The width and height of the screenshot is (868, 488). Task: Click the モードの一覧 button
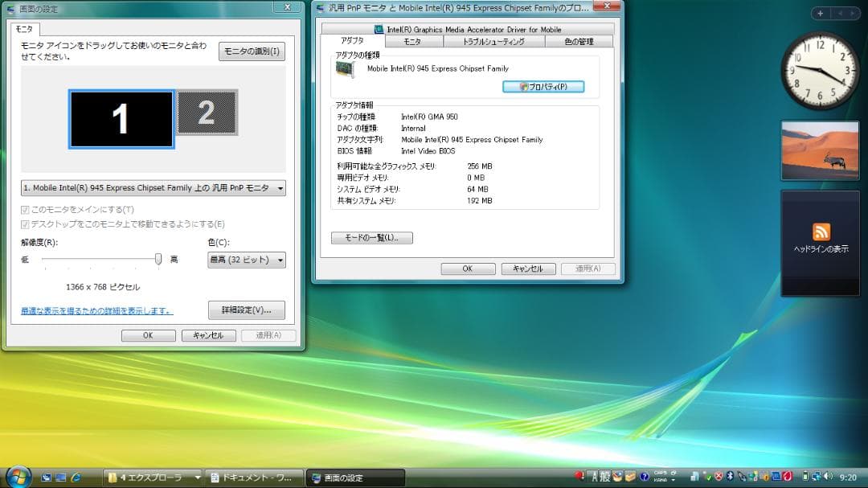point(372,237)
